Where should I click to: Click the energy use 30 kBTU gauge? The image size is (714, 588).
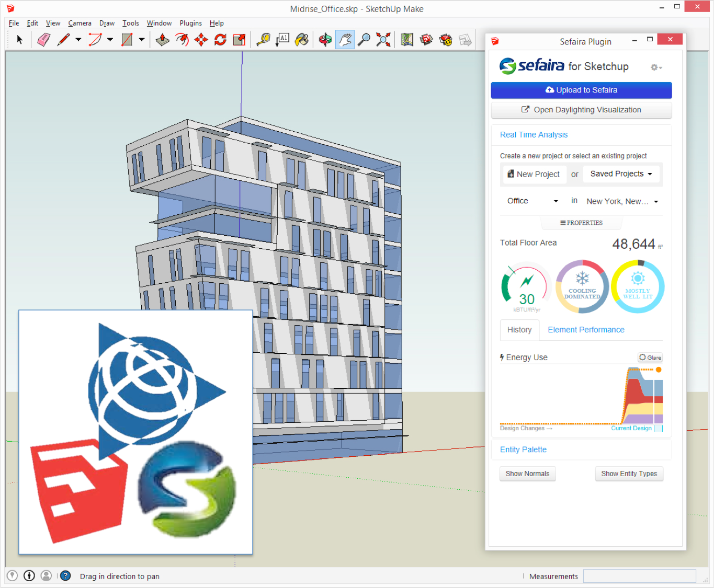[526, 287]
